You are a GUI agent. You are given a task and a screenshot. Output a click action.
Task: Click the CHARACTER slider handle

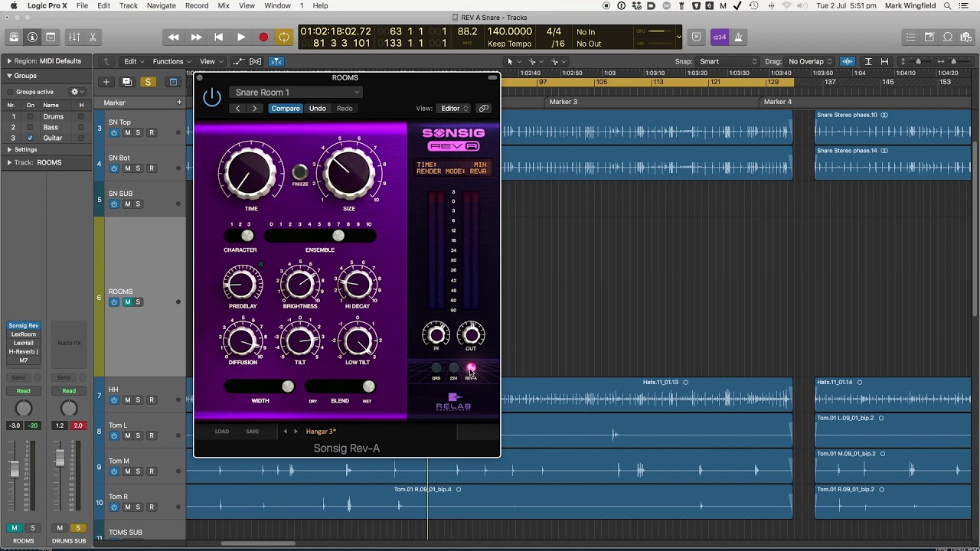point(247,236)
